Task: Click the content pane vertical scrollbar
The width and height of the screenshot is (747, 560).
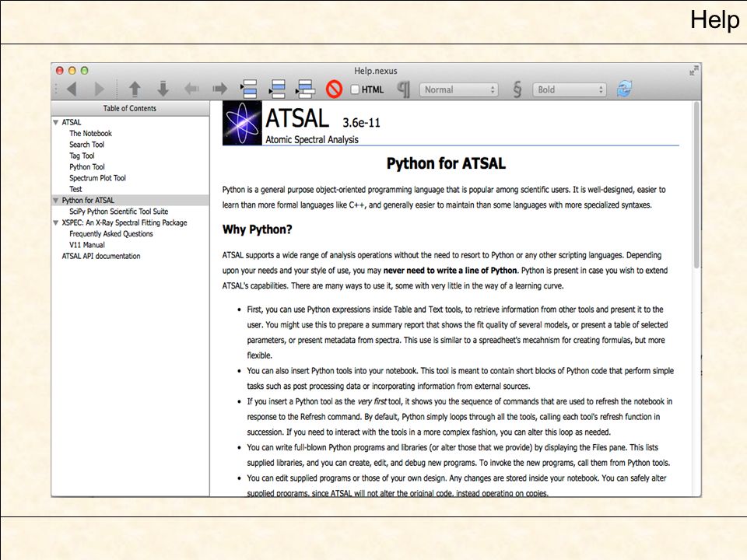Action: click(696, 186)
